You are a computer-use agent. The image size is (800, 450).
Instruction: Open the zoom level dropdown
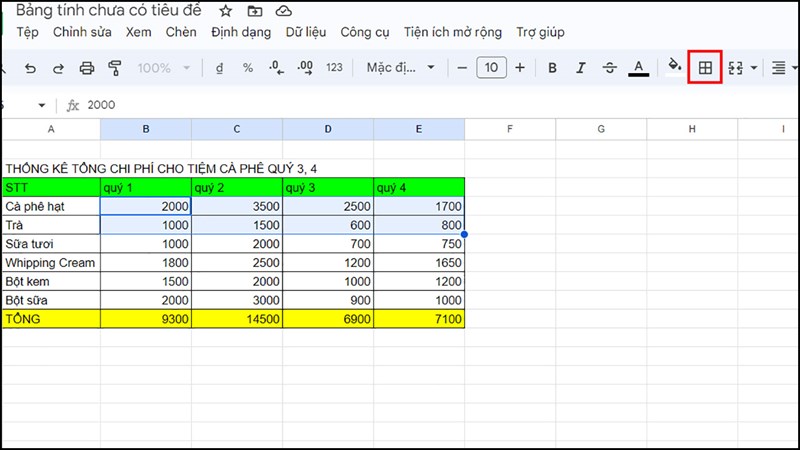pyautogui.click(x=163, y=68)
